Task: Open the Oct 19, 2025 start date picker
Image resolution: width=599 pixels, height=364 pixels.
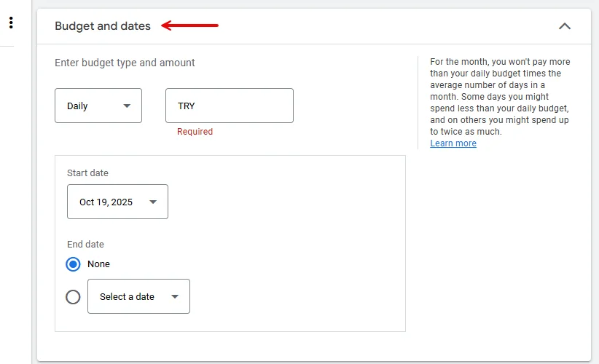Action: pyautogui.click(x=117, y=202)
